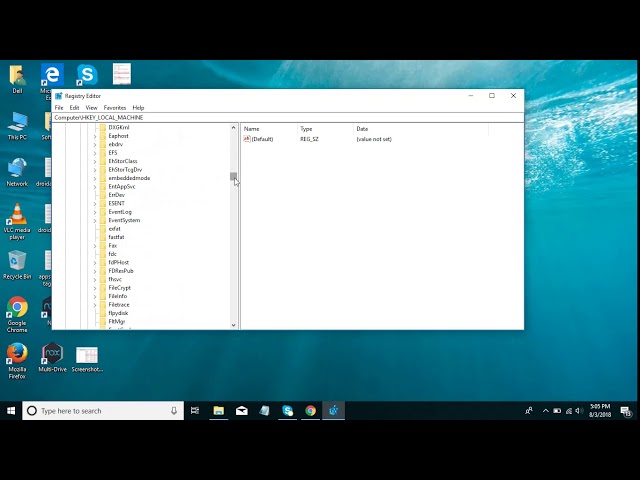Open the View menu
640x480 pixels.
coord(91,108)
